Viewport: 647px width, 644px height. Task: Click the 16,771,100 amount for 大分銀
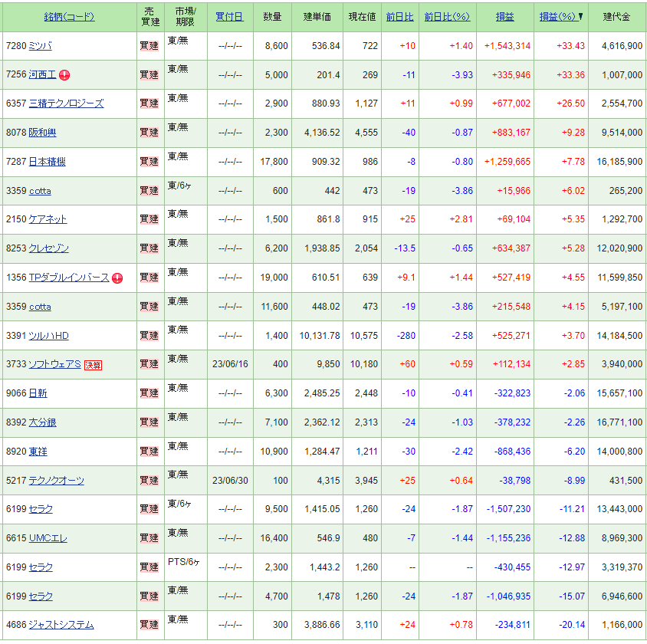[619, 423]
